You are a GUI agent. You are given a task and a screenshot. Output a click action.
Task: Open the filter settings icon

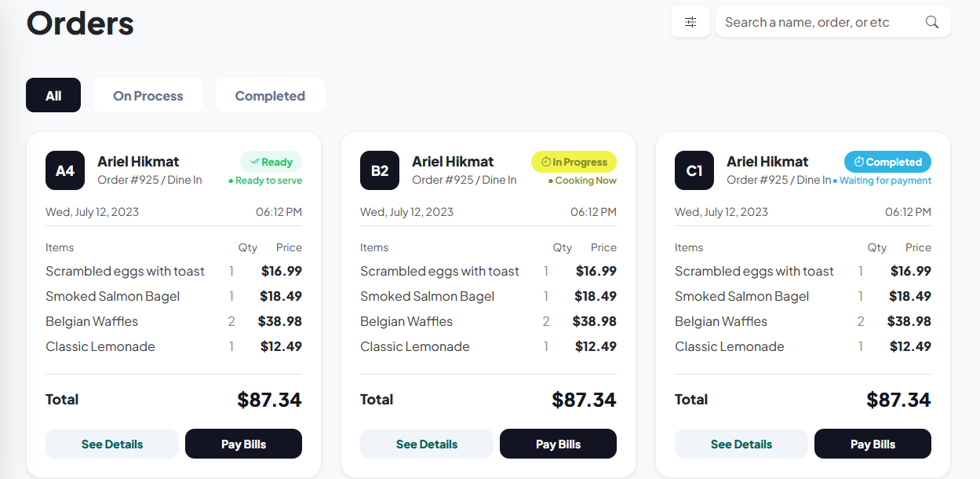[690, 22]
